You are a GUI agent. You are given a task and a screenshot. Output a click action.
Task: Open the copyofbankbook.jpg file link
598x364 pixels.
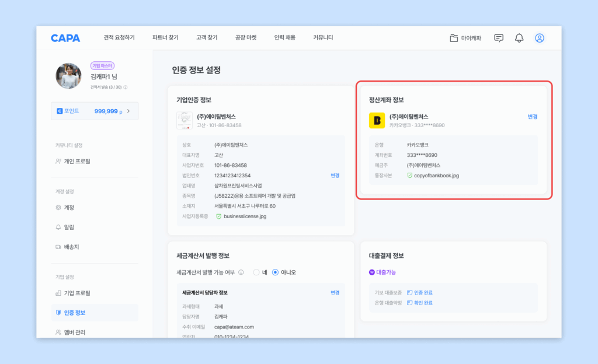pos(436,176)
